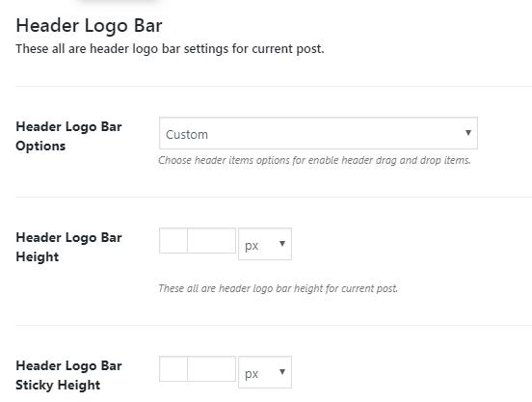Click the arrow on the Sticky Height px selector
Screen dimensions: 532x402
click(x=282, y=371)
